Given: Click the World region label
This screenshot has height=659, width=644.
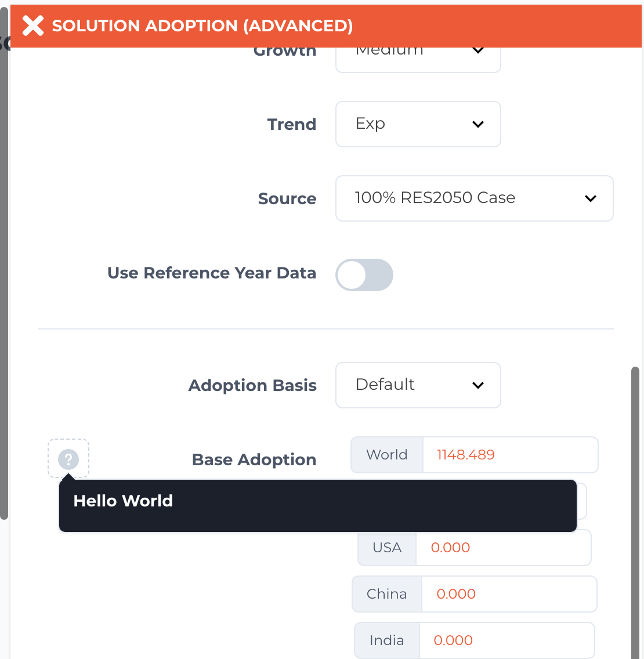Looking at the screenshot, I should point(387,455).
